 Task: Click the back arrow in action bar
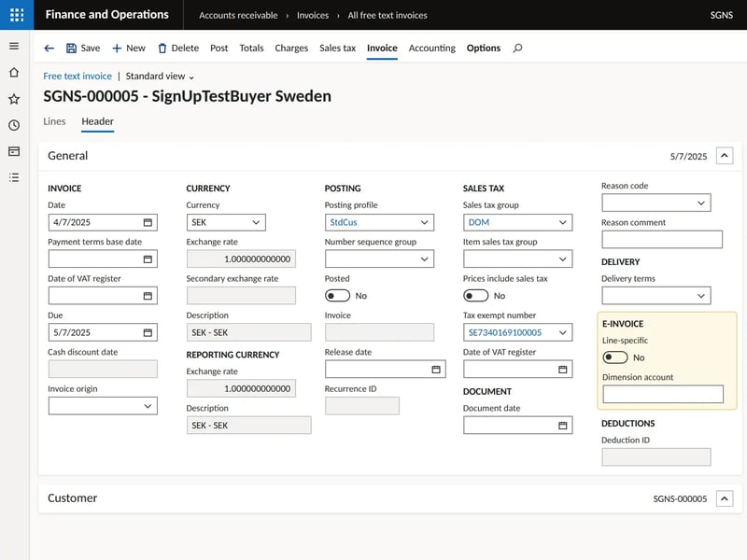pyautogui.click(x=49, y=49)
